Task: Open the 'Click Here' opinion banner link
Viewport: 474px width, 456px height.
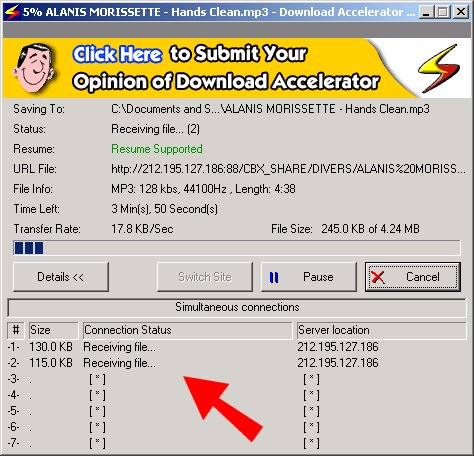Action: tap(117, 55)
